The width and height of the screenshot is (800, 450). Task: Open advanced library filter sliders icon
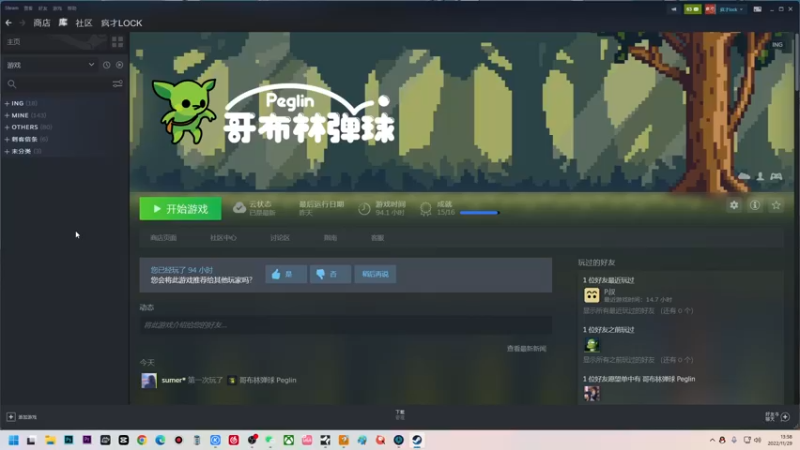117,84
